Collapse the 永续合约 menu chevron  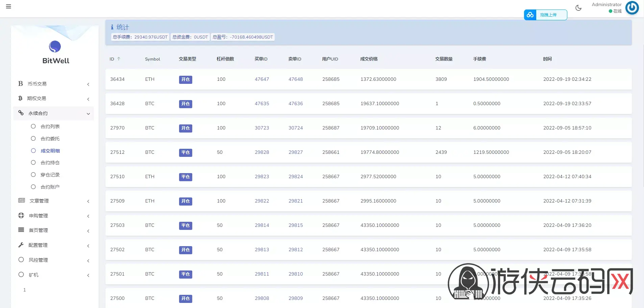coord(88,114)
